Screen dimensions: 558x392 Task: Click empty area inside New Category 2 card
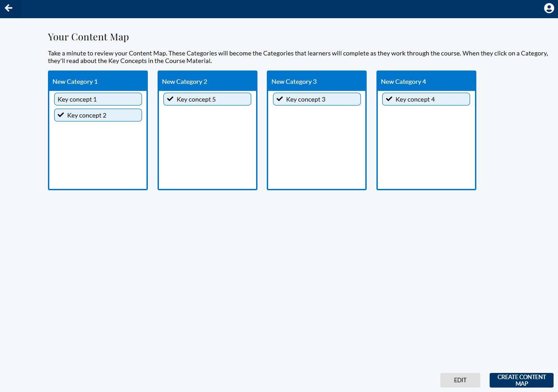tap(207, 146)
